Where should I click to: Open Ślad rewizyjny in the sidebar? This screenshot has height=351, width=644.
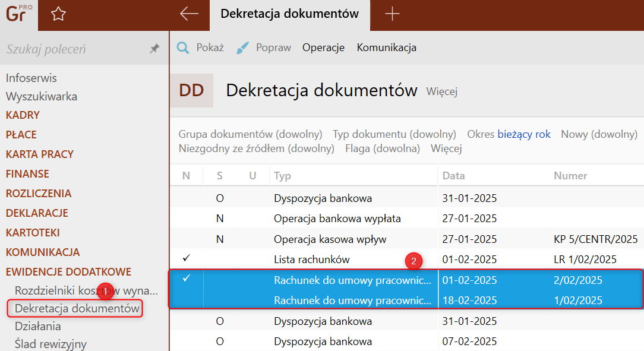pyautogui.click(x=50, y=344)
